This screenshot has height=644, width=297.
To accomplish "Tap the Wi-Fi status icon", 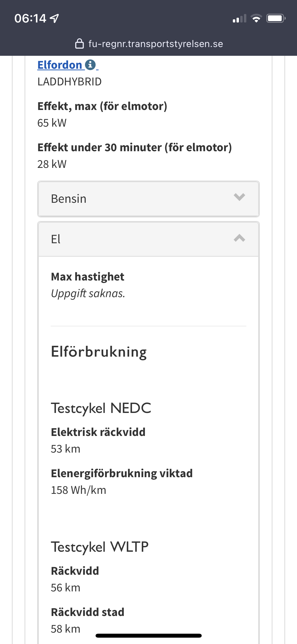I will coord(256,19).
